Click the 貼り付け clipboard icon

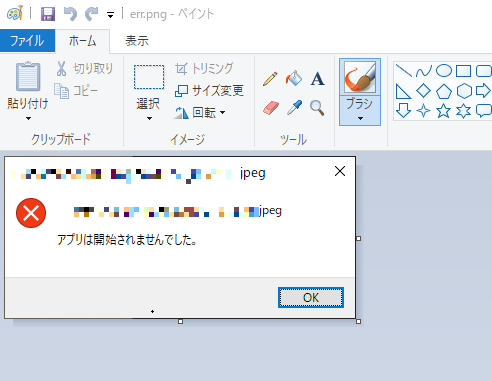(x=28, y=77)
